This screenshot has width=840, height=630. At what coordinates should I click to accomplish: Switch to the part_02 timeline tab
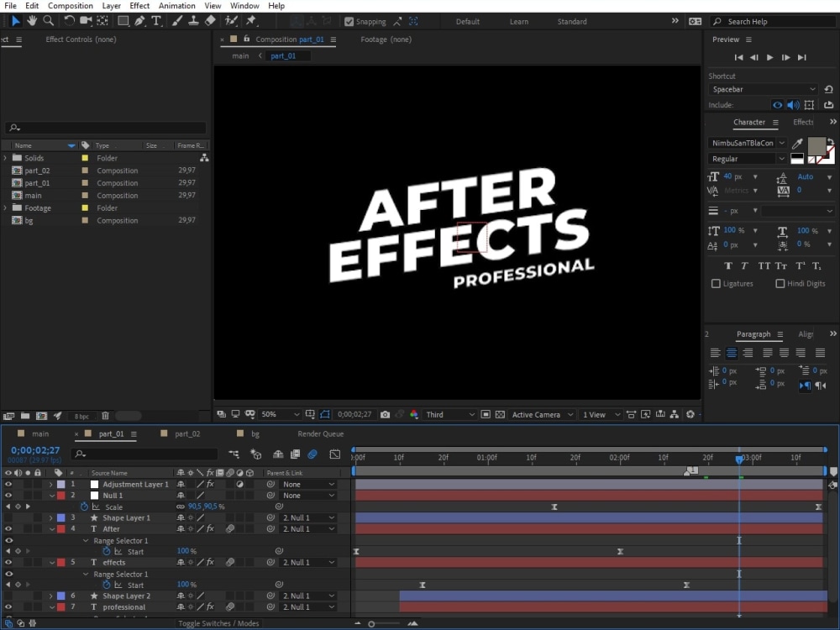[x=187, y=434]
